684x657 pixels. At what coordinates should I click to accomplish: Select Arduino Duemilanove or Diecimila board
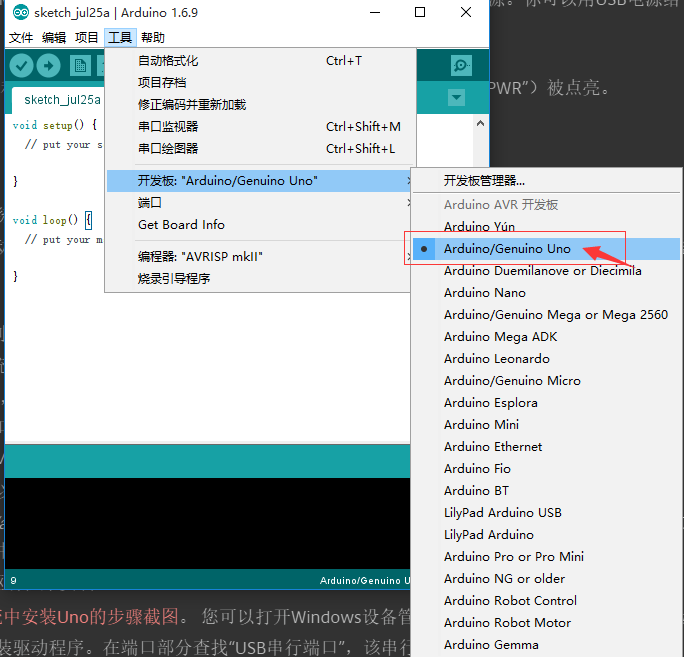click(547, 271)
